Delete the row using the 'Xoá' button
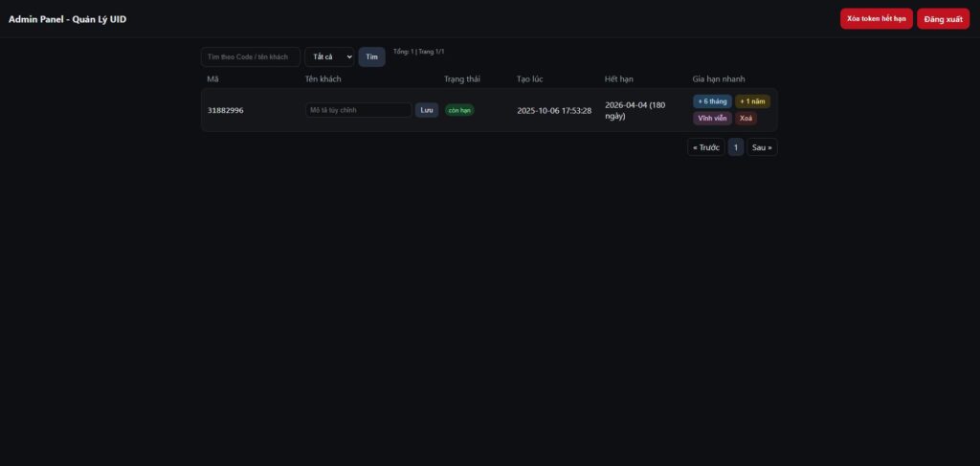 746,119
